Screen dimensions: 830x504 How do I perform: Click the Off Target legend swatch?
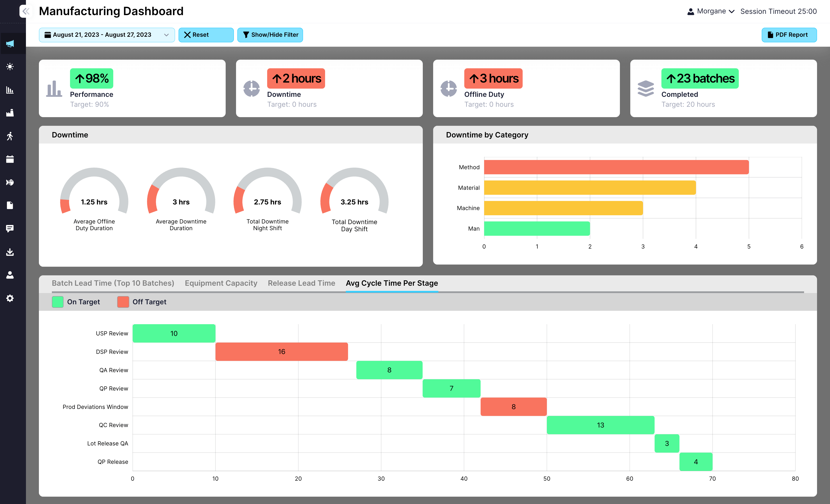[x=123, y=302]
